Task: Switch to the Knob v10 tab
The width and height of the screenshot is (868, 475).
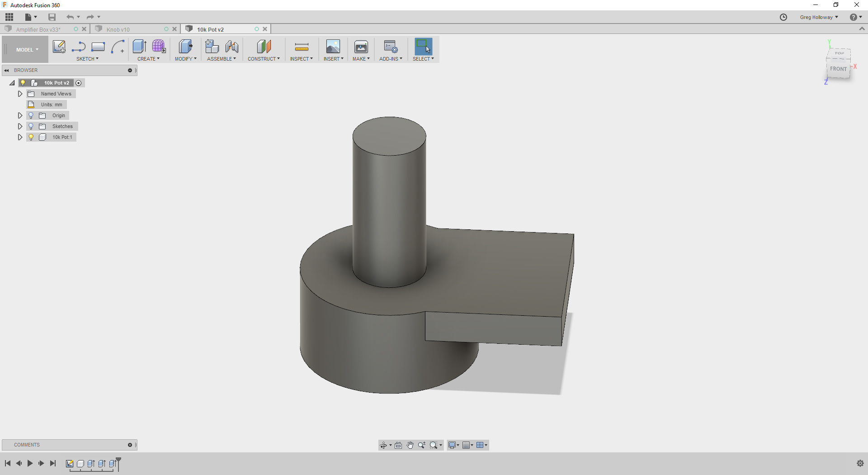Action: (x=118, y=28)
